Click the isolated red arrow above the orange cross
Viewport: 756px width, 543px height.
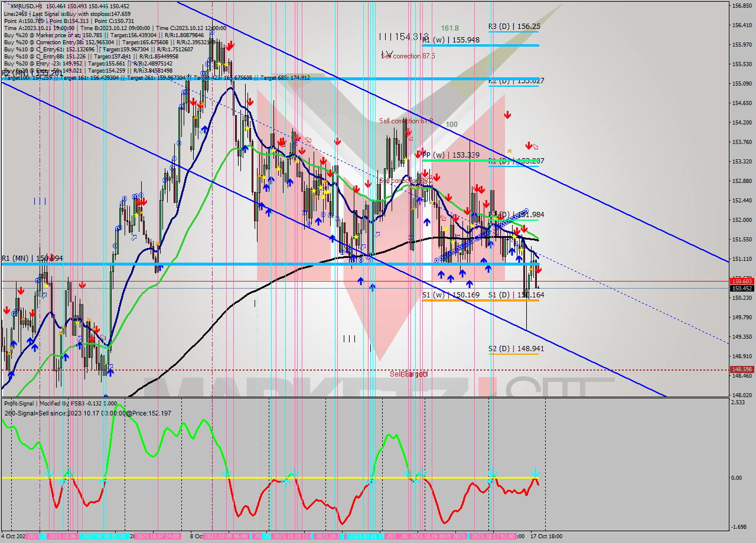[507, 115]
